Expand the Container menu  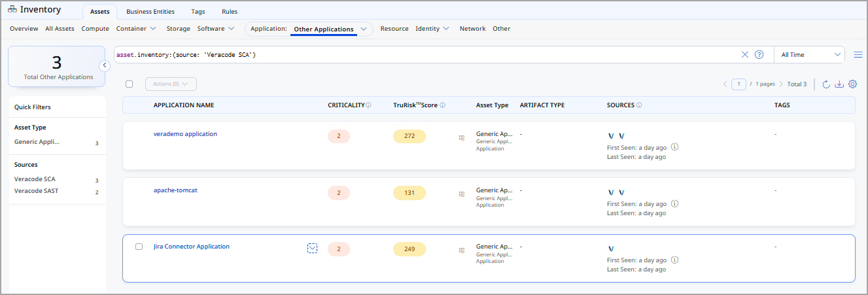click(x=137, y=29)
